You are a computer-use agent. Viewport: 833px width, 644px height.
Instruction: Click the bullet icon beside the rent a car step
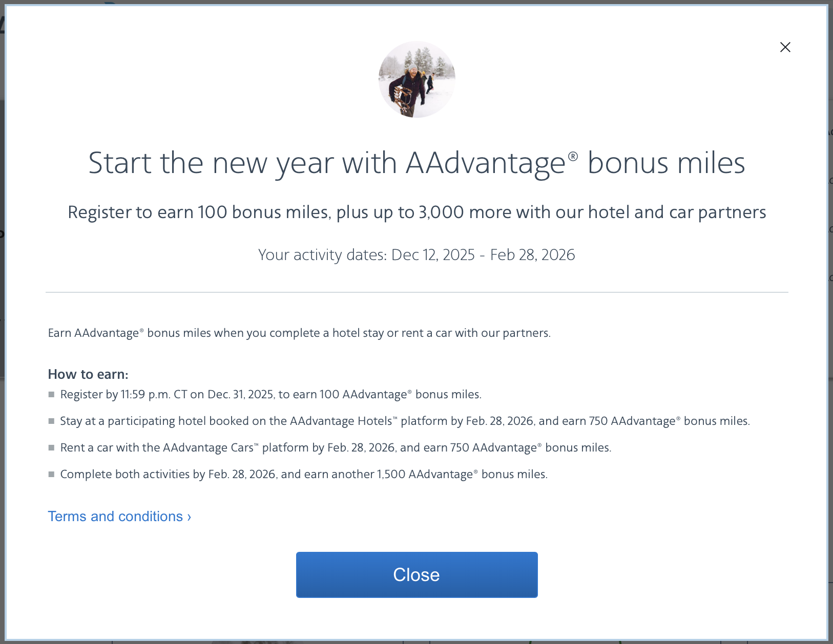(51, 446)
